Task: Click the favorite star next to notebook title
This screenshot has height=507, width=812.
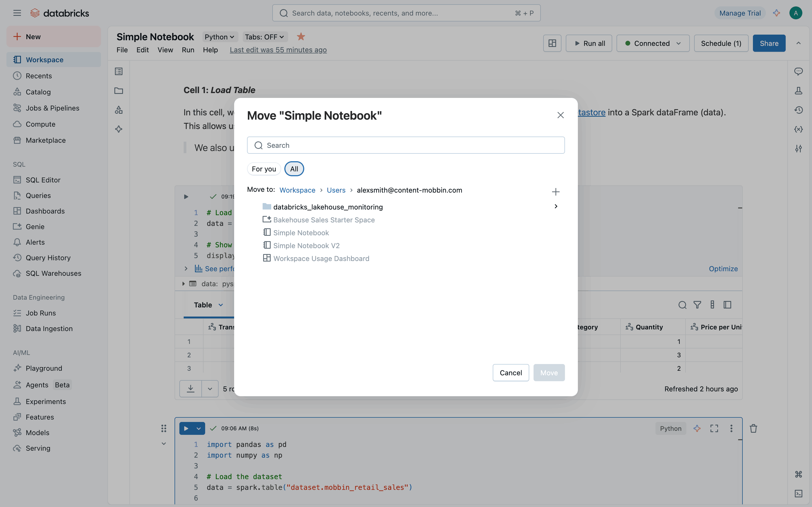Action: click(x=301, y=36)
